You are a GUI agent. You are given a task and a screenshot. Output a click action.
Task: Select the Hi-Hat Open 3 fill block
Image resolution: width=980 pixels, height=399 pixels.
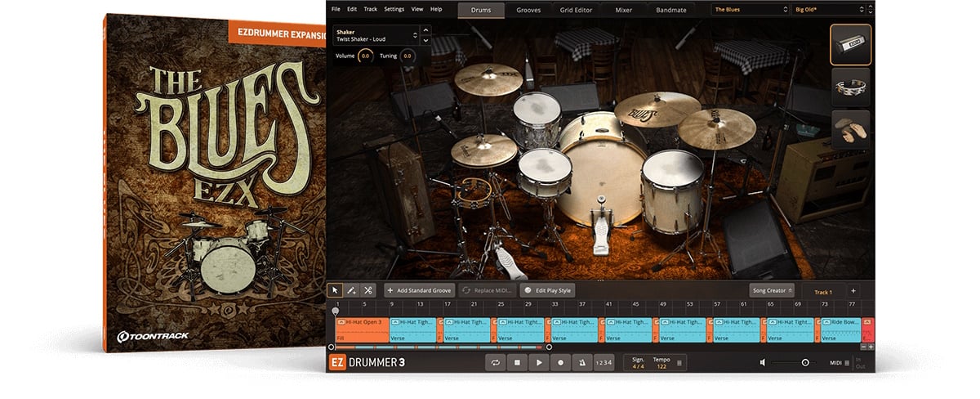point(361,330)
